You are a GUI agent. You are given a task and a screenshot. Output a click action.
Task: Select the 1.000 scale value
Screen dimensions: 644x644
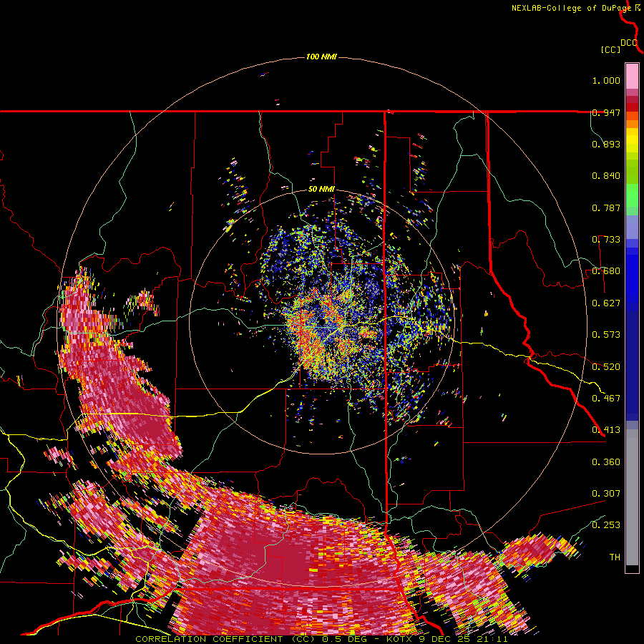tap(606, 80)
